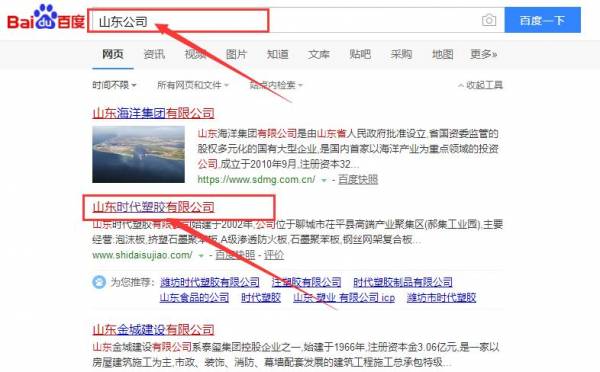Open the 山东海洋集团有限公司 result link
Viewport: 600px width, 372px height.
[153, 113]
